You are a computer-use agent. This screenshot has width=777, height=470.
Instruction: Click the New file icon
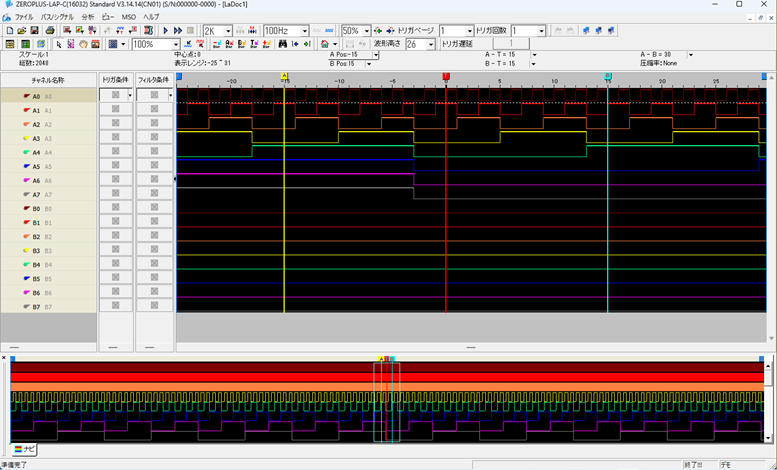point(9,31)
